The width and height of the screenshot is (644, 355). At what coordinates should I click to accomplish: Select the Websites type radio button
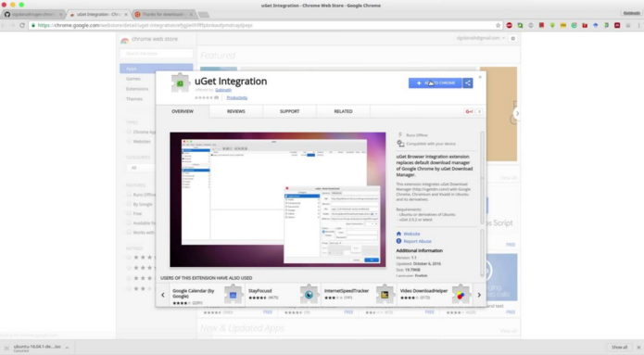[x=129, y=141]
